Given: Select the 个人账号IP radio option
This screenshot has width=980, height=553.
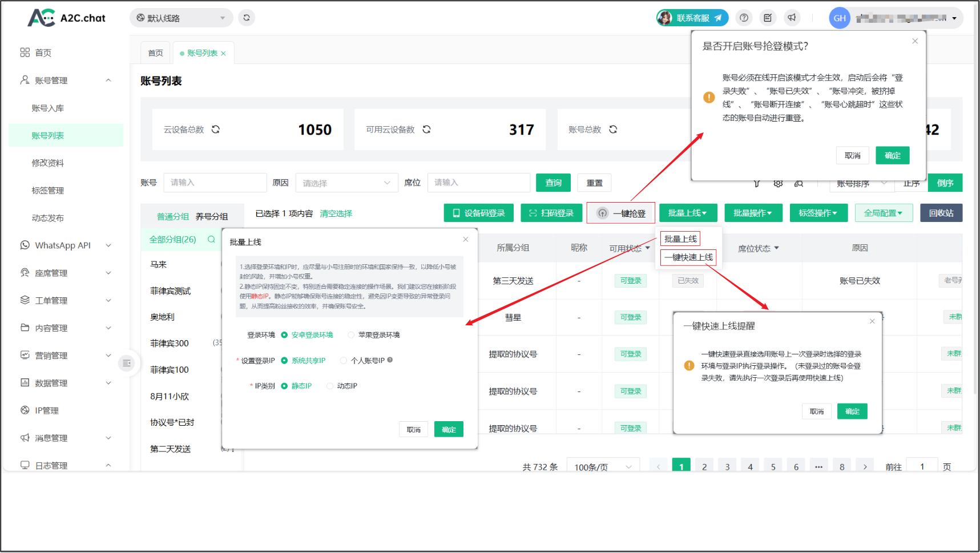Looking at the screenshot, I should point(344,361).
